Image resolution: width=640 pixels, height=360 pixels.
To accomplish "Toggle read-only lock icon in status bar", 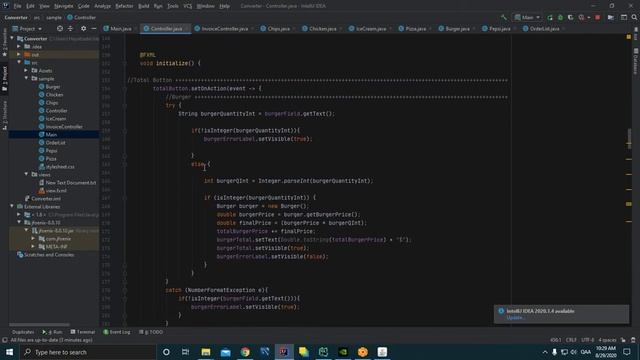I will [623, 340].
